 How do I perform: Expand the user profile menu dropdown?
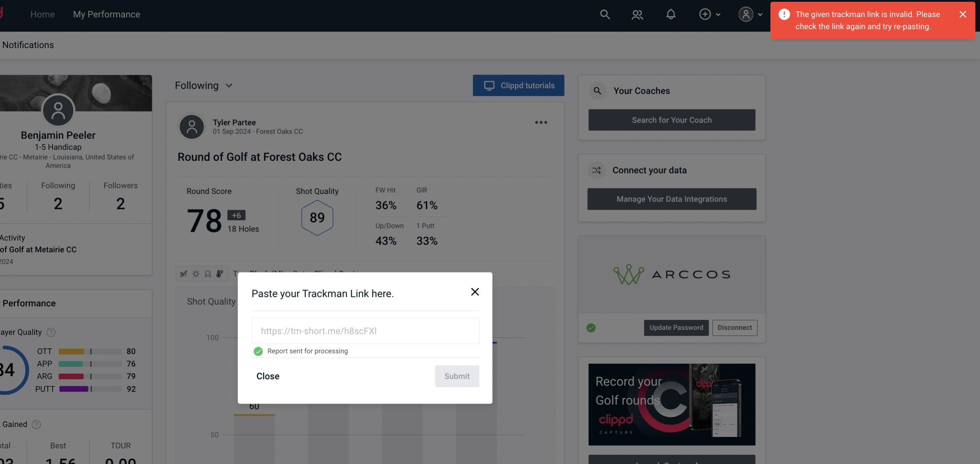(x=751, y=14)
